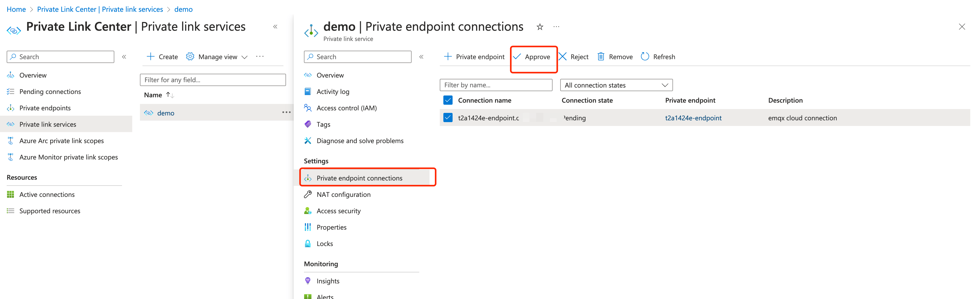Uncheck the t2a1424e-endpoint connection row
The height and width of the screenshot is (299, 980).
tap(448, 118)
